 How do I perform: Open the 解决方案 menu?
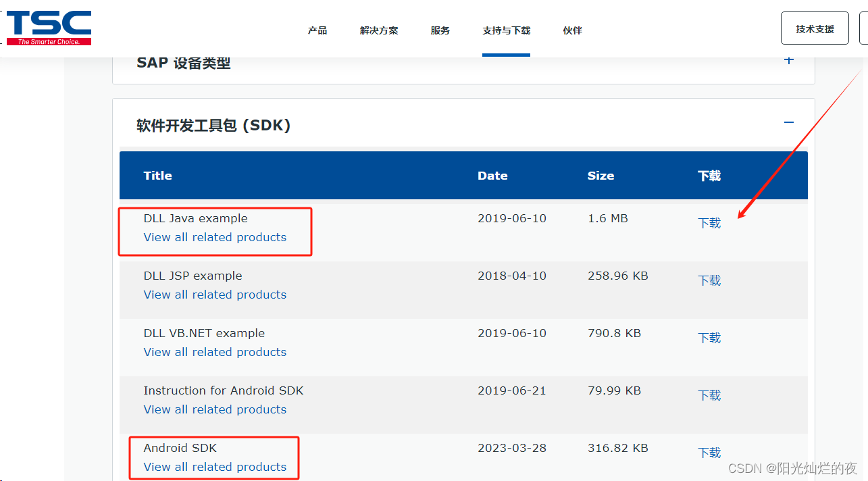379,30
